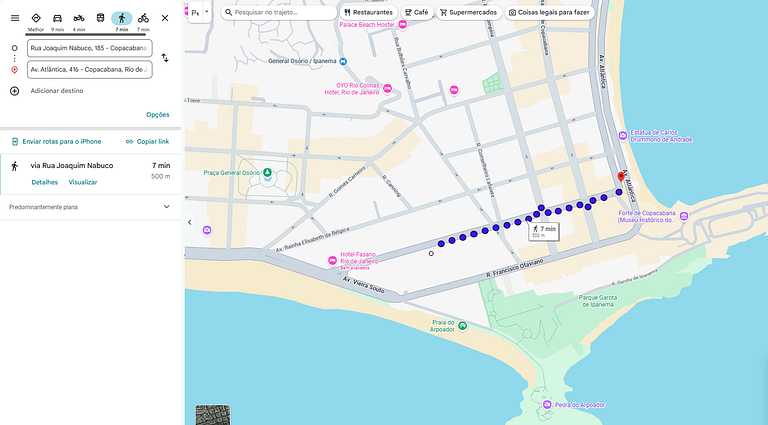Screen dimensions: 768x425
Task: Switch to public transit mode
Action: 100,18
